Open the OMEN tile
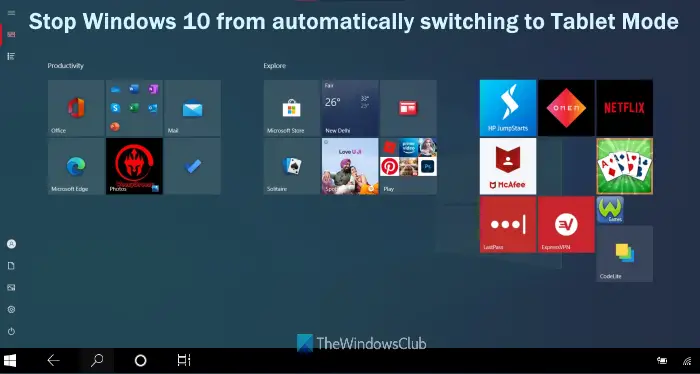Image resolution: width=700 pixels, height=374 pixels. 566,108
